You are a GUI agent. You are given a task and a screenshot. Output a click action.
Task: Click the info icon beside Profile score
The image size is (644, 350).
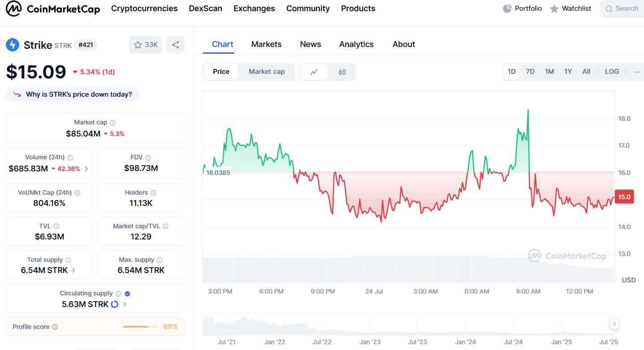pos(55,327)
